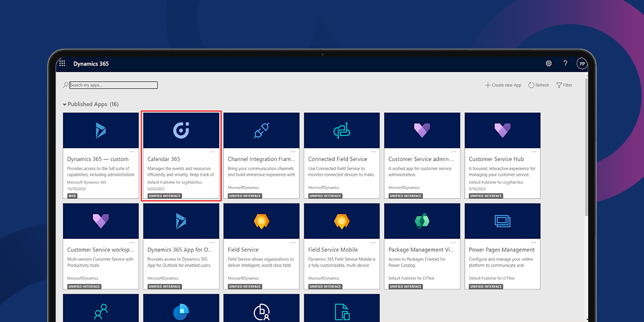Open the PP user profile avatar
The width and height of the screenshot is (644, 322).
582,63
